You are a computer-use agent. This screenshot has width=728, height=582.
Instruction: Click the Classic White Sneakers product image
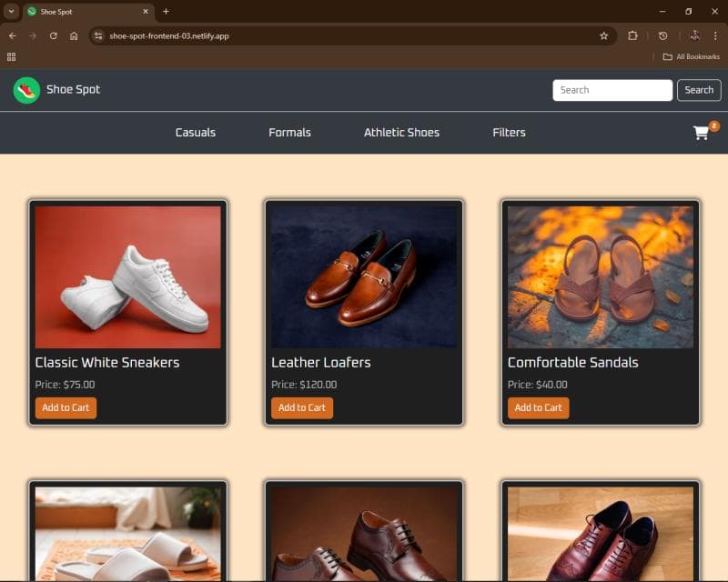coord(128,277)
